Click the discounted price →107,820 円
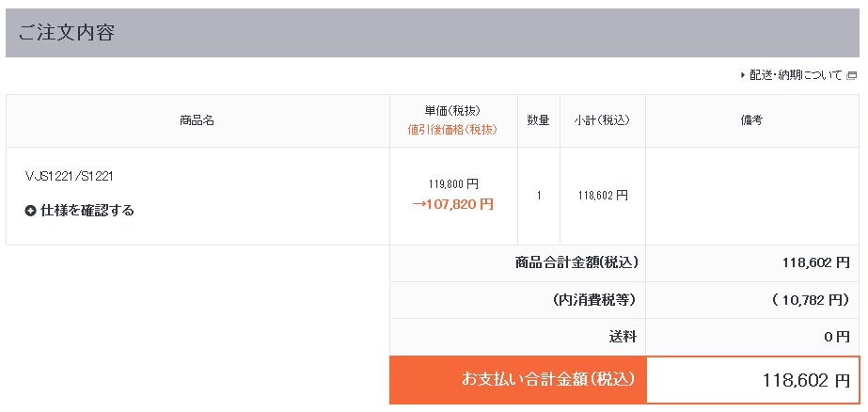The height and width of the screenshot is (412, 868). tap(453, 204)
